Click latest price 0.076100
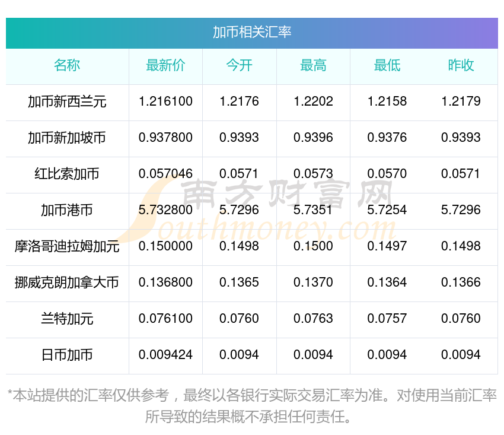The width and height of the screenshot is (504, 435). [x=165, y=319]
